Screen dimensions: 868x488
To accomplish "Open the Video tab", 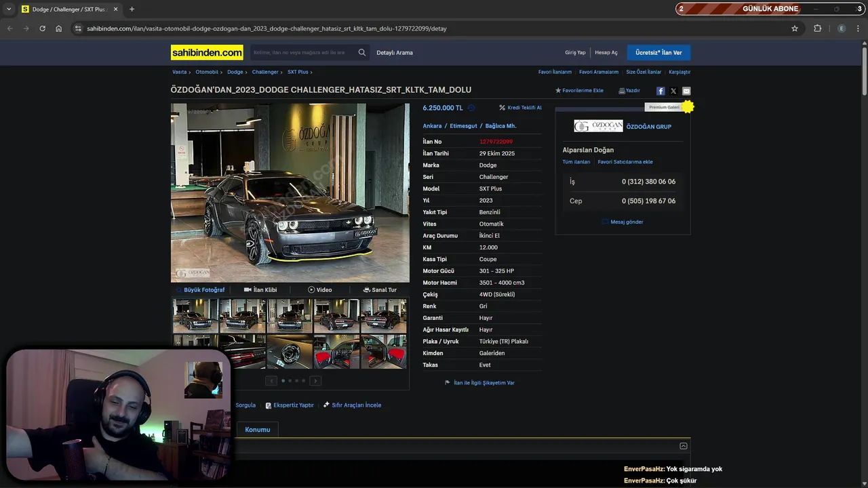I will (320, 290).
